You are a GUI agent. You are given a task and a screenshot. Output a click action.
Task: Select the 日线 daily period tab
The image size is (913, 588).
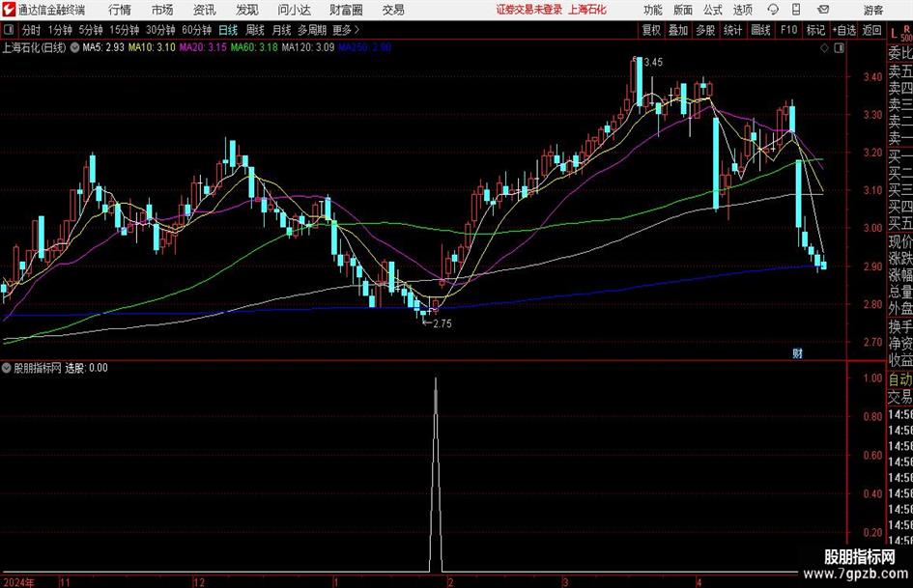tap(228, 30)
